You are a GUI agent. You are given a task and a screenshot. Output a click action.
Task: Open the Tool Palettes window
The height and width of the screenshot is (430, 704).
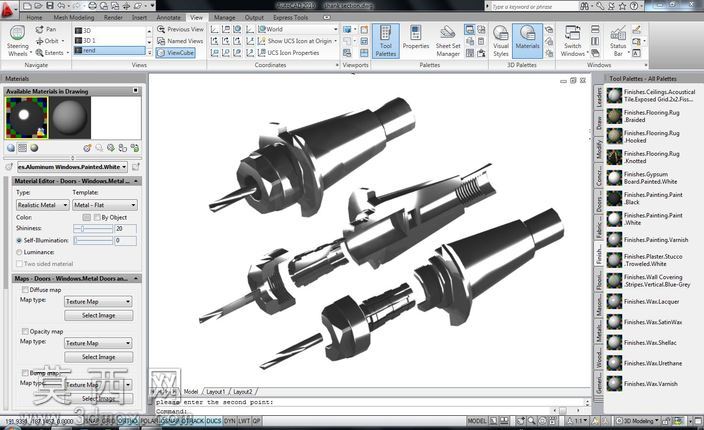(x=386, y=41)
